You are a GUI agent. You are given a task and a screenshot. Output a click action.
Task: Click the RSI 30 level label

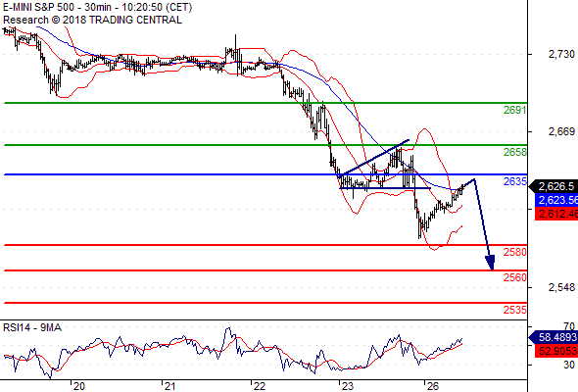click(569, 366)
